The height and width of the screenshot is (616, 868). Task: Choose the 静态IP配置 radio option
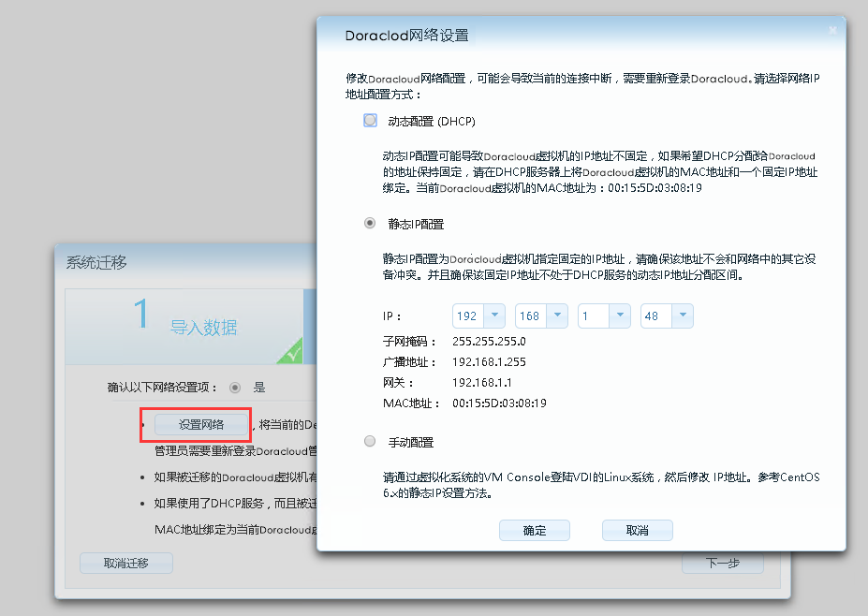pos(370,223)
